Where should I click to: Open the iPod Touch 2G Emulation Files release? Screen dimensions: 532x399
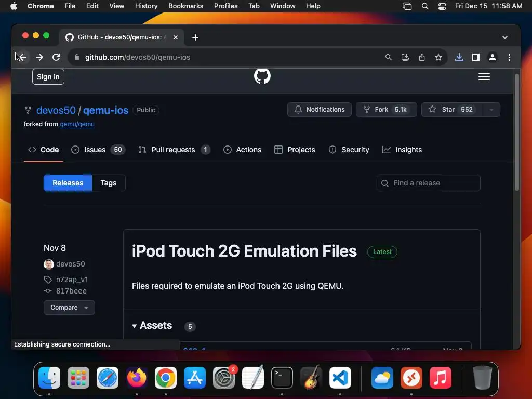tap(244, 251)
